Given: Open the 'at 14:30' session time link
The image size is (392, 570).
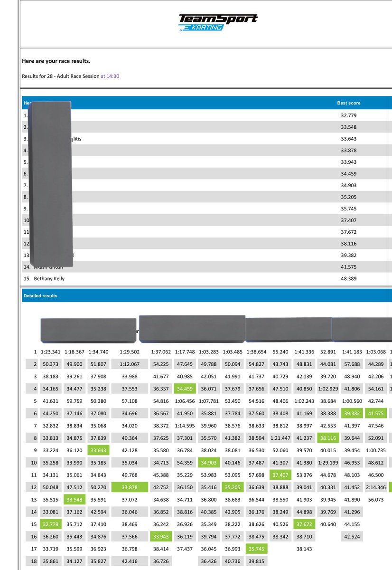Looking at the screenshot, I should (110, 76).
